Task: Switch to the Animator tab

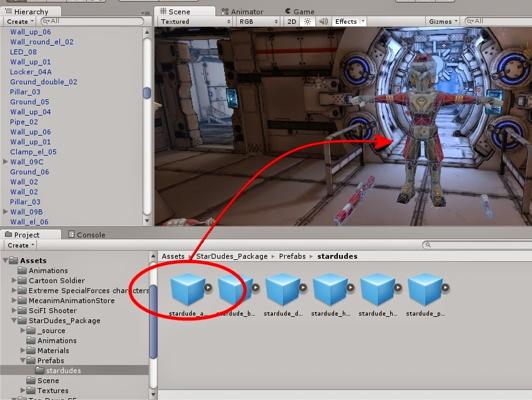Action: coord(242,12)
